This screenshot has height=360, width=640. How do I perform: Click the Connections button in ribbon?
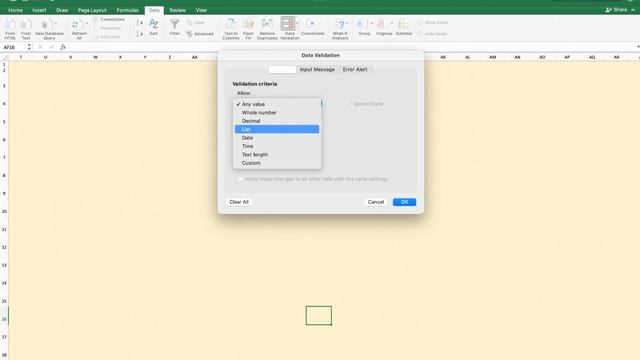pyautogui.click(x=109, y=20)
